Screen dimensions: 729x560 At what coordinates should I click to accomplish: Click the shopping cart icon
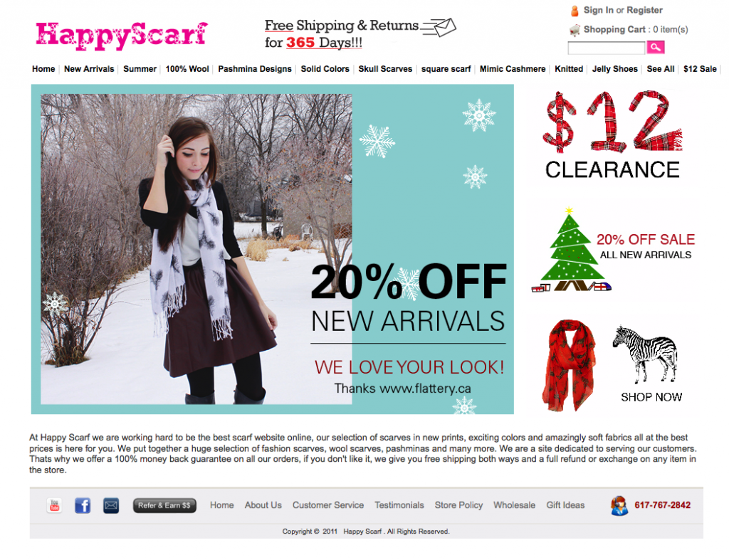(575, 30)
